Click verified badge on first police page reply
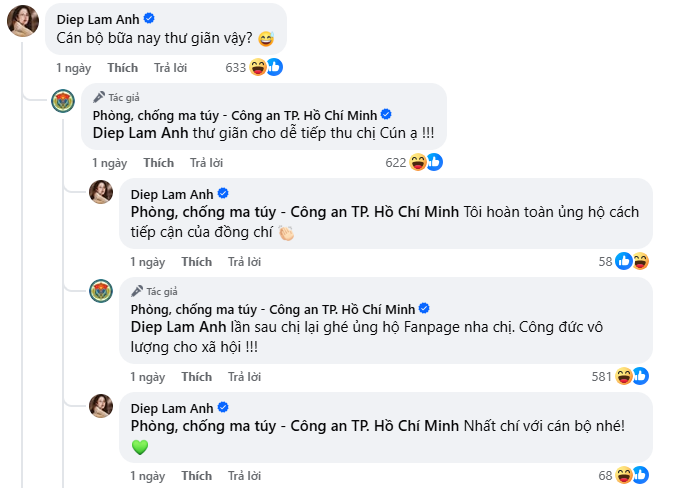This screenshot has width=691, height=488. 386,114
